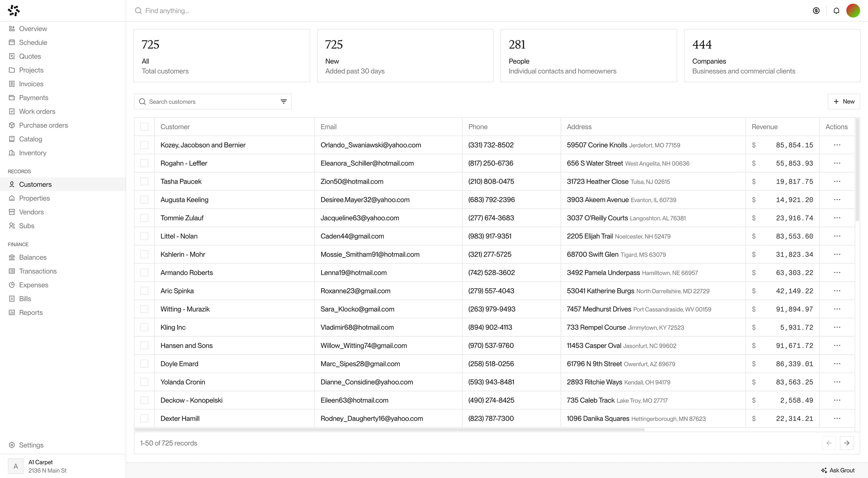
Task: Click the Quotes sidebar icon
Action: tap(12, 56)
